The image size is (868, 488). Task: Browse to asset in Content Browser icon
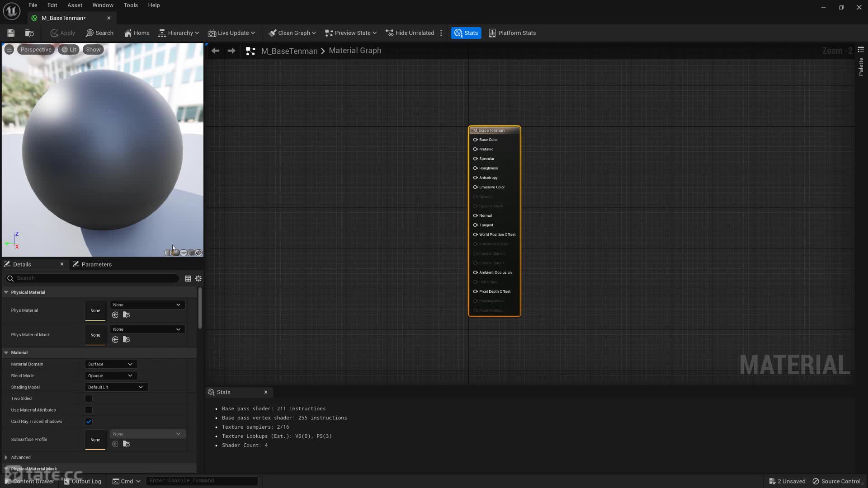pos(29,33)
